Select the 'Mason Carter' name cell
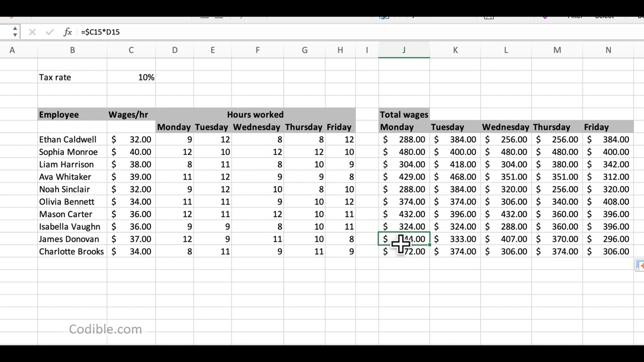The height and width of the screenshot is (362, 644). (x=72, y=214)
